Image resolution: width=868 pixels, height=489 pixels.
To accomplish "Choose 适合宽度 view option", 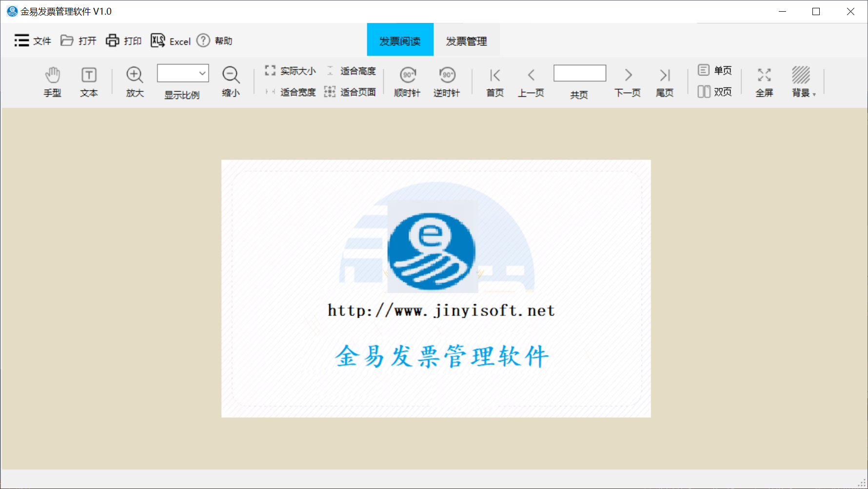I will pyautogui.click(x=291, y=92).
